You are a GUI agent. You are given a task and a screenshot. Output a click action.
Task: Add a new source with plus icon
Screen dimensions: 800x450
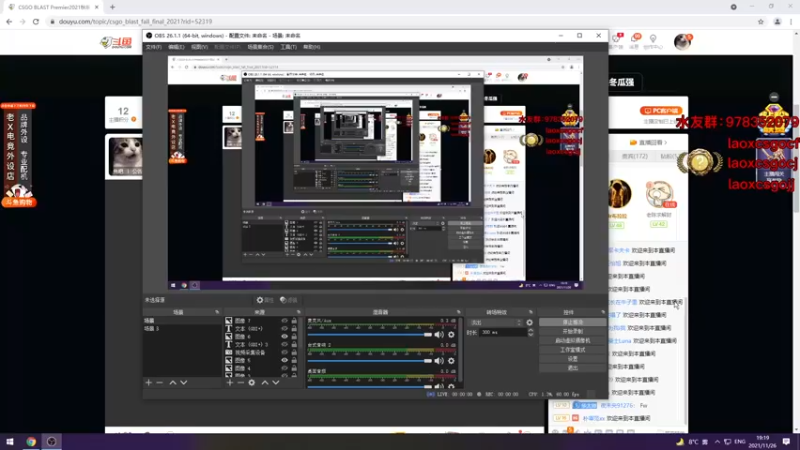[x=230, y=383]
